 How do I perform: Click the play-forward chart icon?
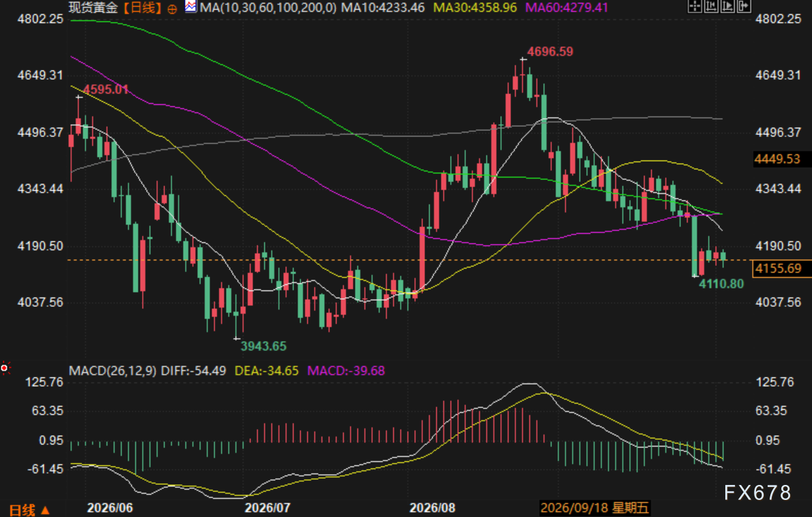(727, 5)
